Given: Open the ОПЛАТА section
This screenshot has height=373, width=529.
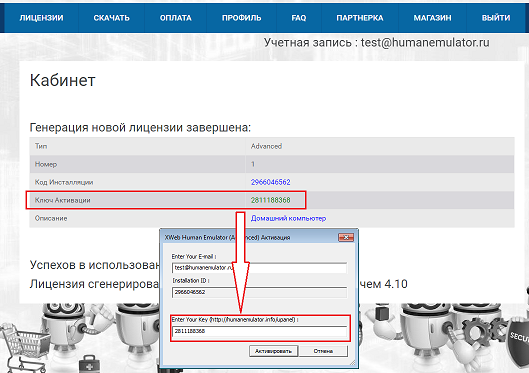Looking at the screenshot, I should point(175,18).
